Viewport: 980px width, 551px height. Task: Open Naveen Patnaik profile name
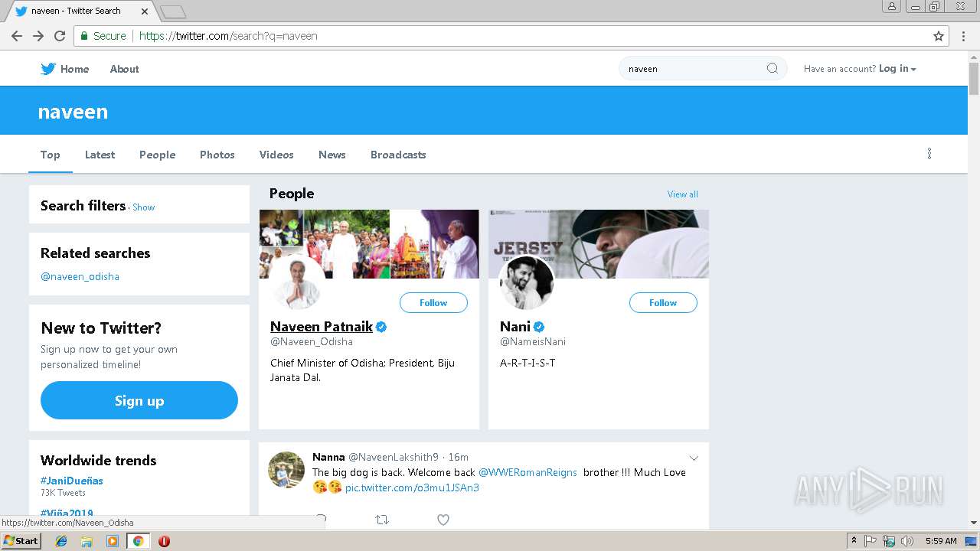tap(322, 327)
